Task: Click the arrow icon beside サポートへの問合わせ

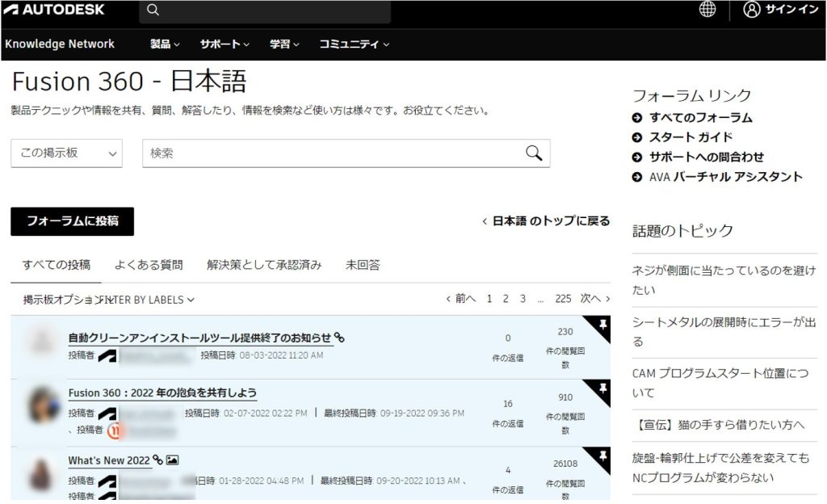Action: (x=637, y=157)
